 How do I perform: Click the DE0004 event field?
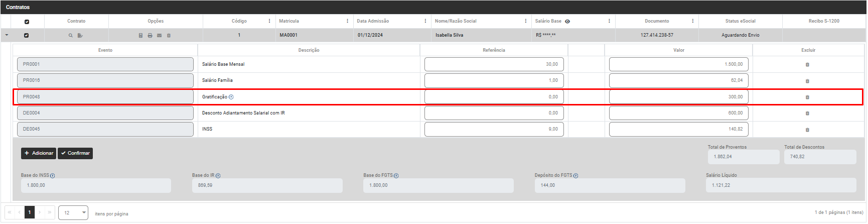click(105, 113)
